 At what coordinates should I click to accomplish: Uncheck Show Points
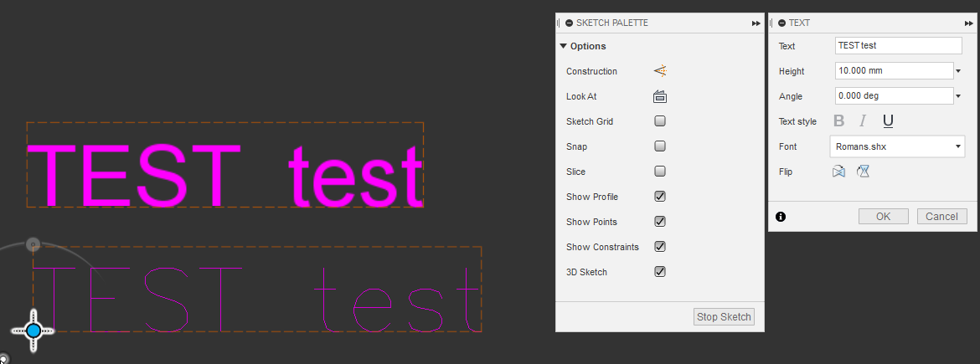point(660,221)
